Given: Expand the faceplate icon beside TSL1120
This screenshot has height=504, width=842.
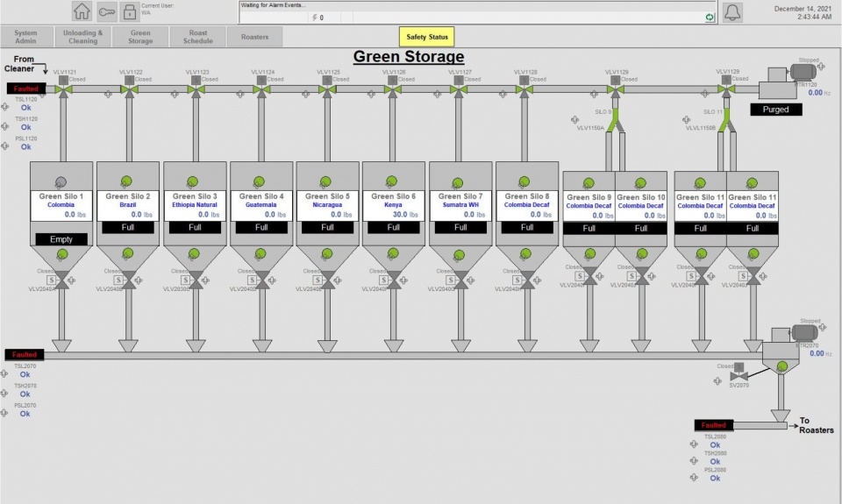Looking at the screenshot, I should [4, 109].
